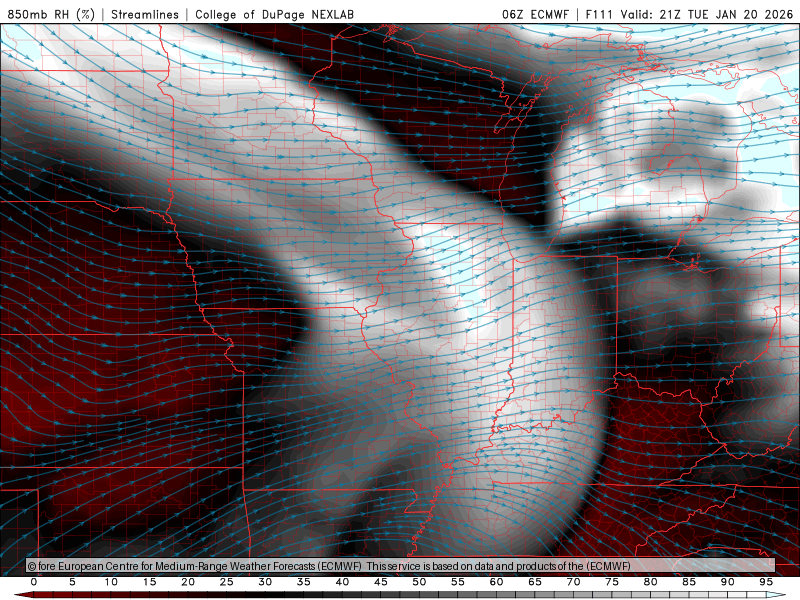Click the colorbar tick label '30'
Image resolution: width=800 pixels, height=600 pixels.
point(265,582)
